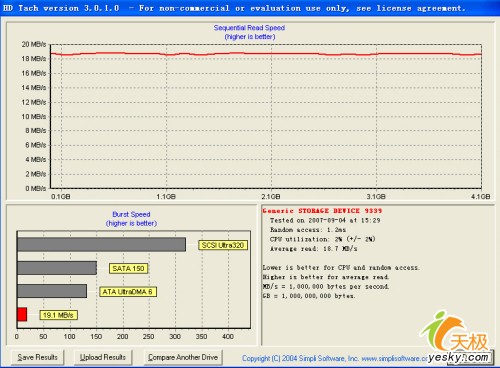Click the red 19.1 MB/s burst bar
500x368 pixels.
[x=22, y=315]
